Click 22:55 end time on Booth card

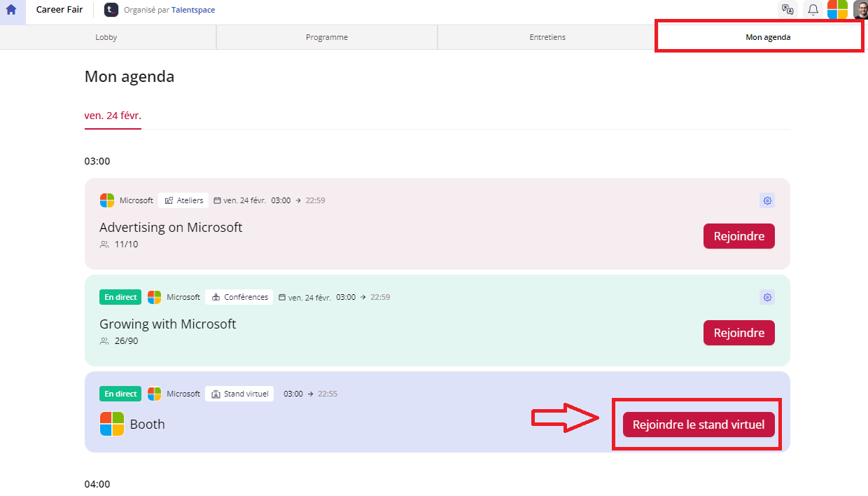(x=328, y=394)
